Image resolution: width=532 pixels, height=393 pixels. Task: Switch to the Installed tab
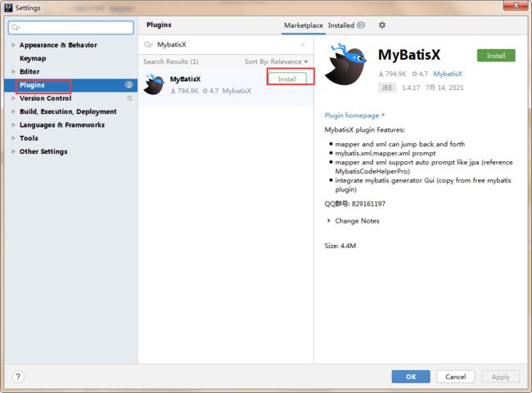point(341,25)
